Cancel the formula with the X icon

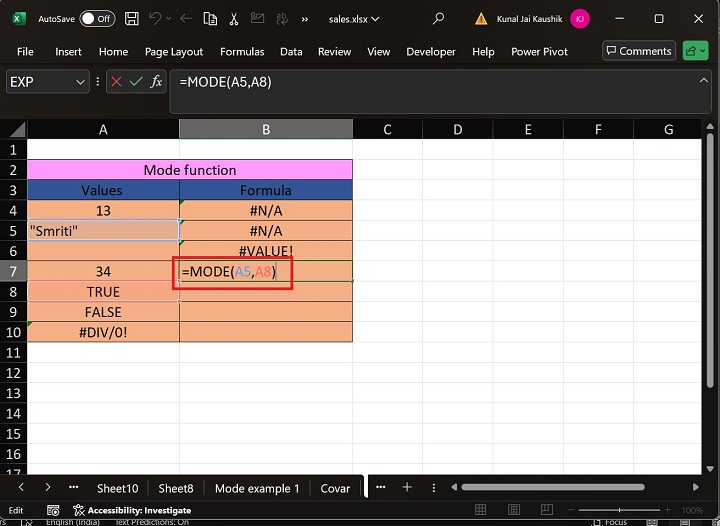click(x=116, y=82)
